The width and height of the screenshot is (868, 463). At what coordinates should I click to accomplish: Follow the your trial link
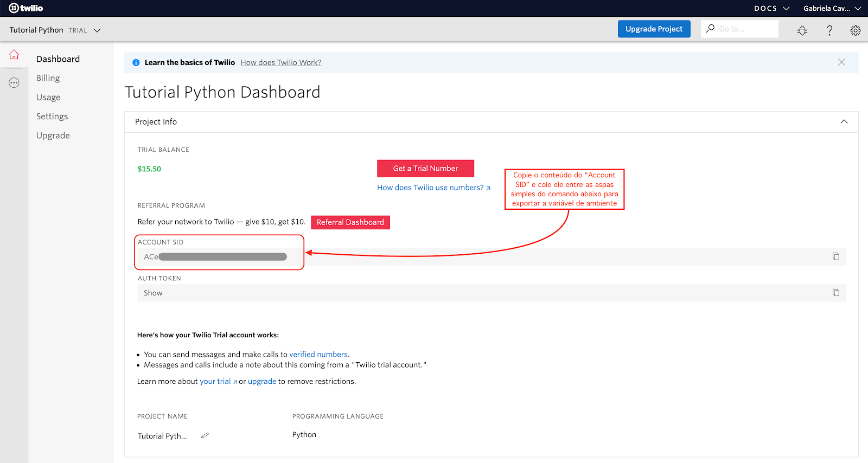point(218,381)
